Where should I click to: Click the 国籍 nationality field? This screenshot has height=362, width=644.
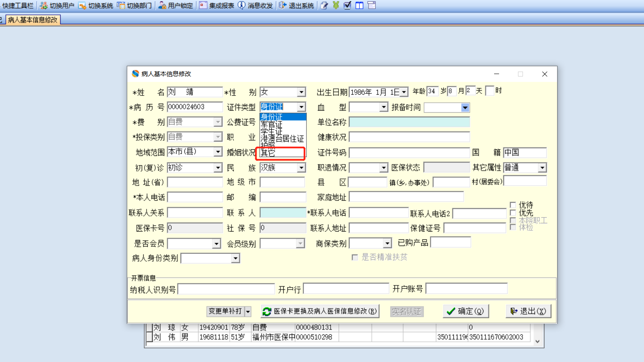pos(525,153)
